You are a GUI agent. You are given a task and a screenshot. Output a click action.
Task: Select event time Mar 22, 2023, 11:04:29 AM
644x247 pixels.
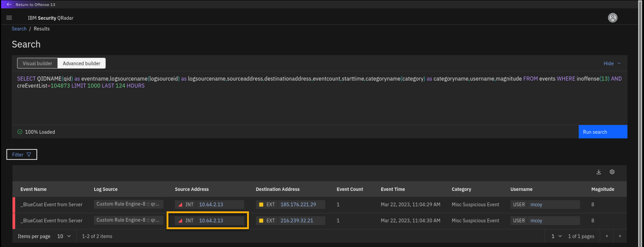coord(410,204)
